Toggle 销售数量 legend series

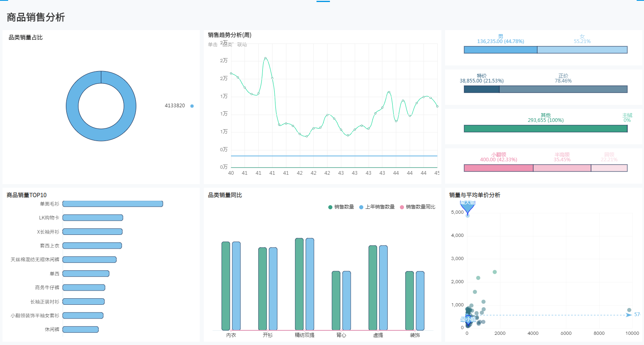[x=341, y=207]
